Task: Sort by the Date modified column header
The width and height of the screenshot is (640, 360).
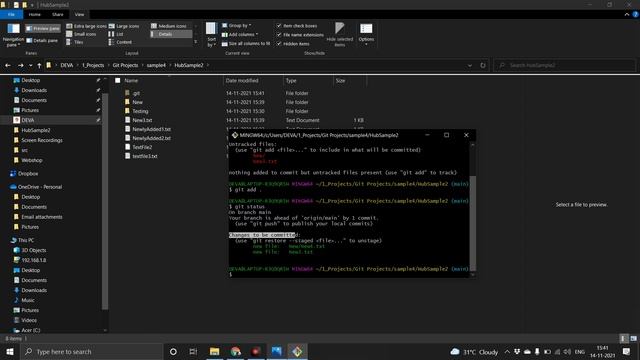Action: tap(242, 80)
